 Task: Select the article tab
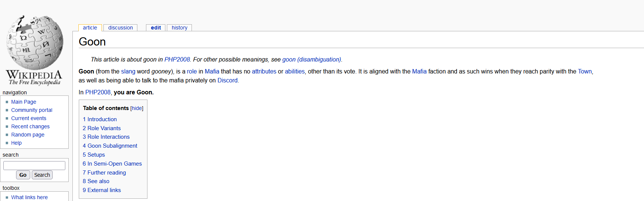point(90,28)
